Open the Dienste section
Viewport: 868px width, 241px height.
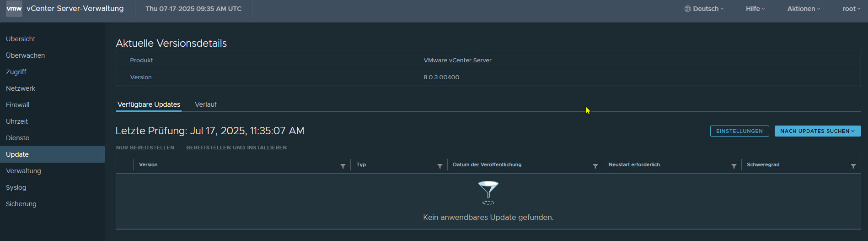click(17, 138)
